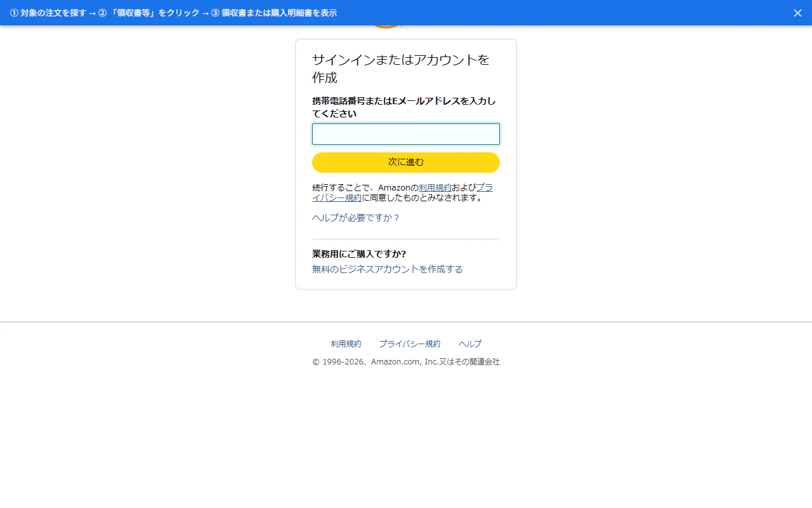Open footer 利用規約 link
This screenshot has width=812, height=508.
(x=346, y=344)
